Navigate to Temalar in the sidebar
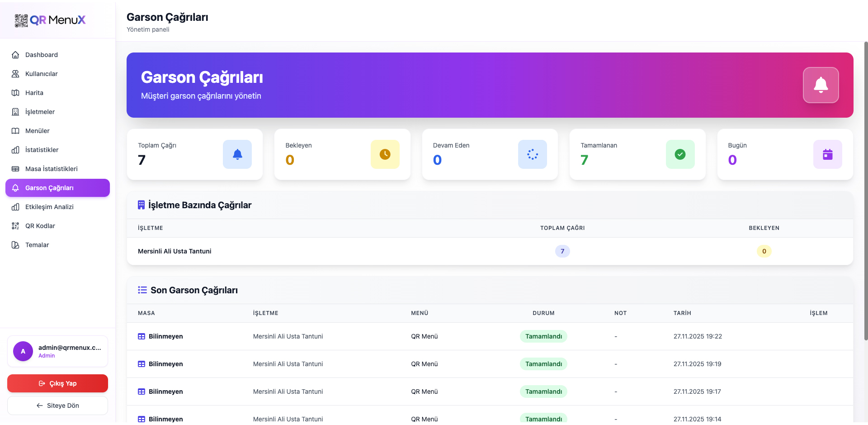This screenshot has width=868, height=425. (37, 245)
